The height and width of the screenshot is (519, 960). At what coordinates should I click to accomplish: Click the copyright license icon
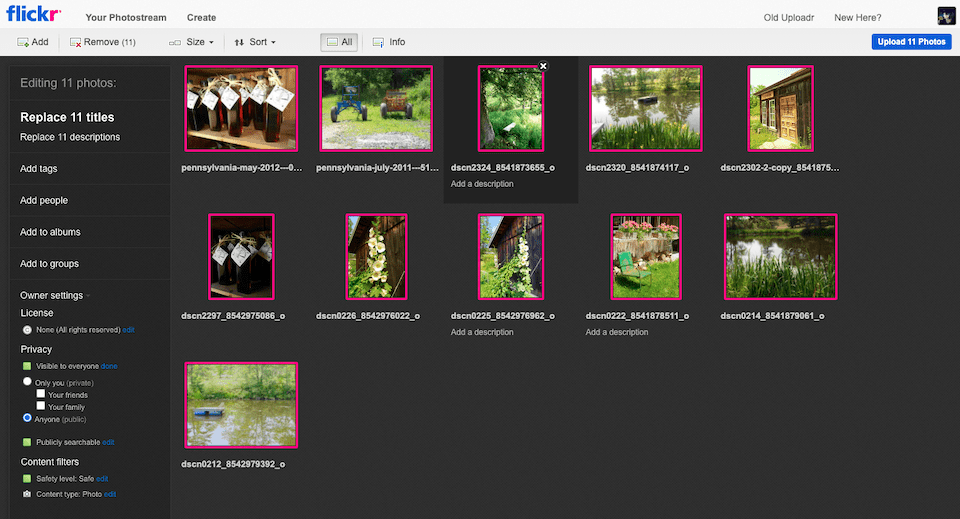[x=27, y=330]
